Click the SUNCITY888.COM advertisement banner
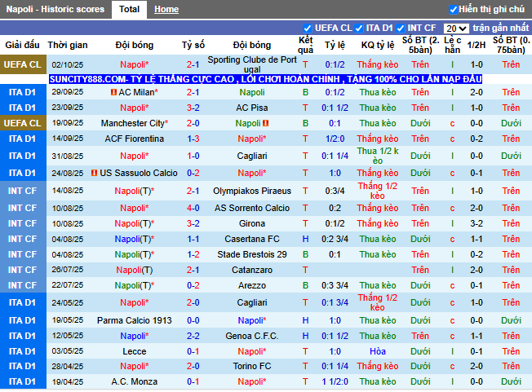This screenshot has width=532, height=392. (265, 79)
